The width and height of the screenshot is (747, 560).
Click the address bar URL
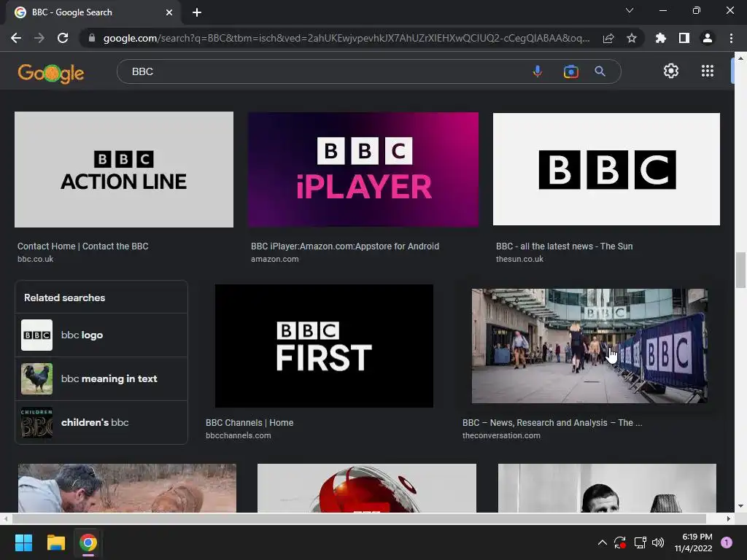pyautogui.click(x=347, y=38)
